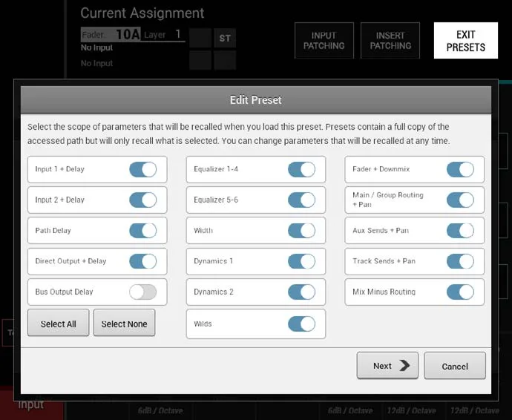Cancel the Edit Preset dialog
This screenshot has height=420, width=512.
pos(455,365)
